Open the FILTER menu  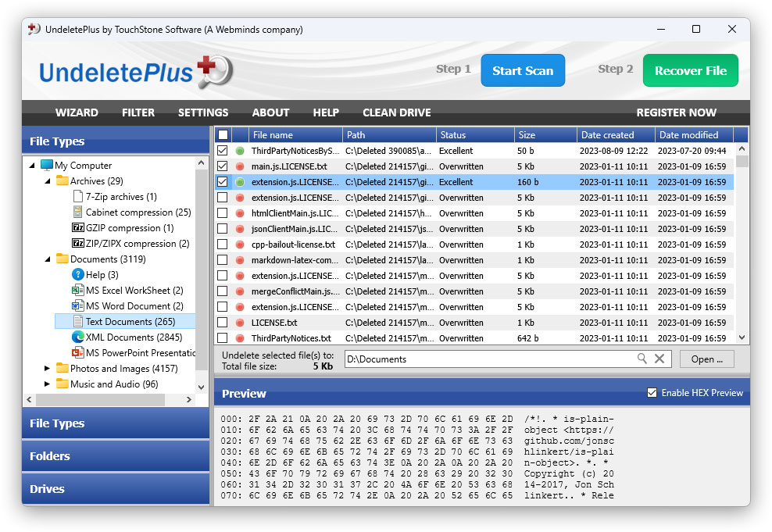coord(138,112)
